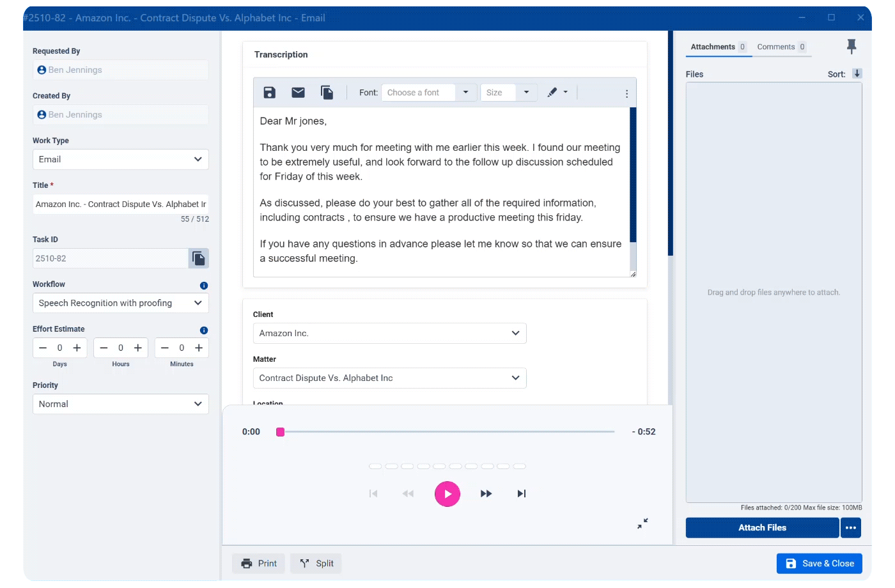Save the transcription using the floppy disk icon

pyautogui.click(x=269, y=93)
